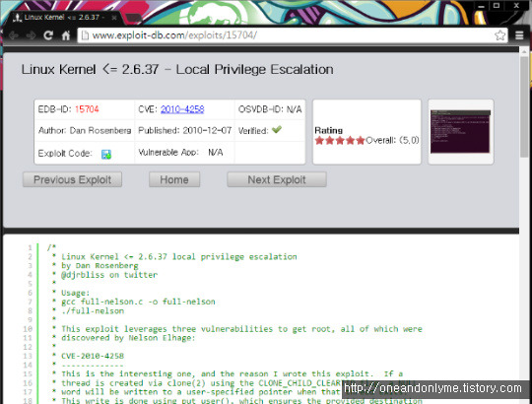The width and height of the screenshot is (532, 404).
Task: Click code line './full-nelson'
Action: click(93, 310)
